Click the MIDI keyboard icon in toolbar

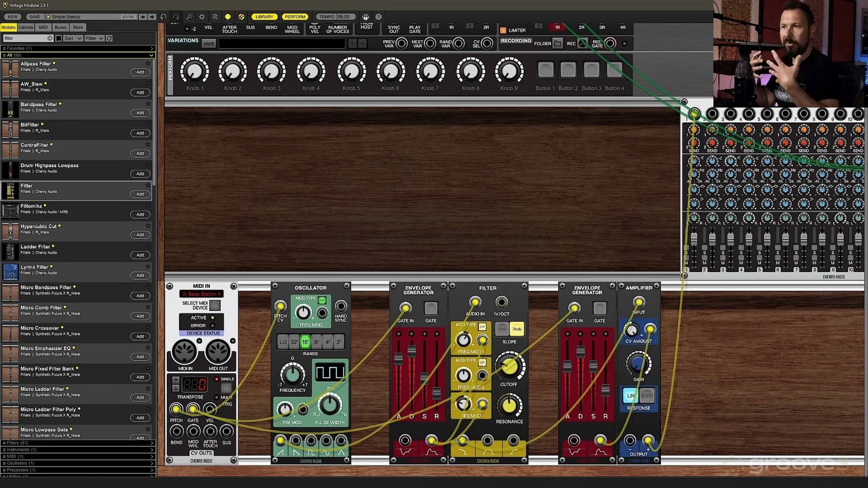coord(365,17)
